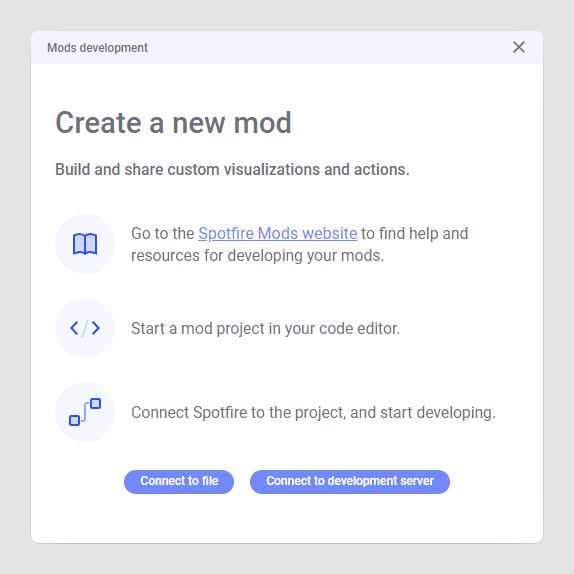This screenshot has height=574, width=574.
Task: Click the lower square of the connect icon
Action: pyautogui.click(x=74, y=421)
